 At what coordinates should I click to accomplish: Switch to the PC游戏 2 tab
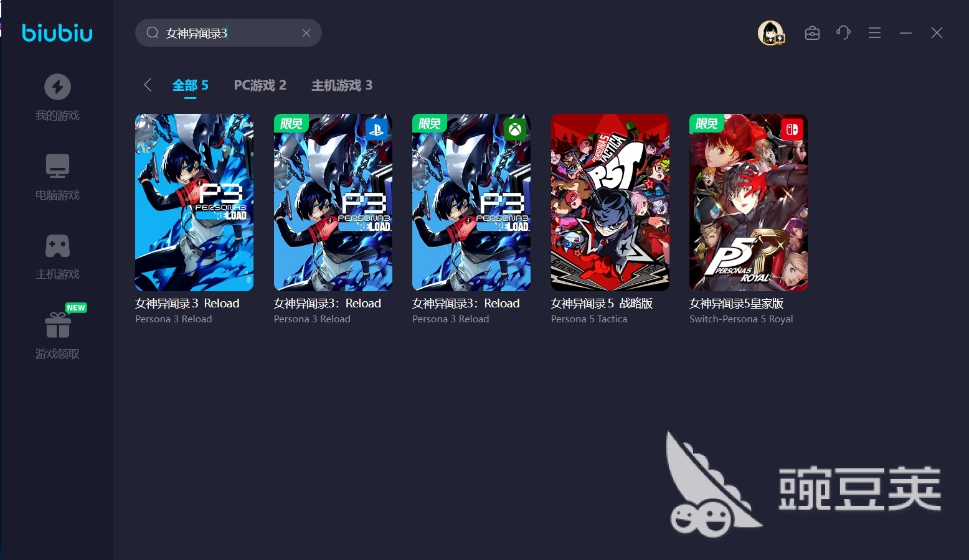click(260, 85)
